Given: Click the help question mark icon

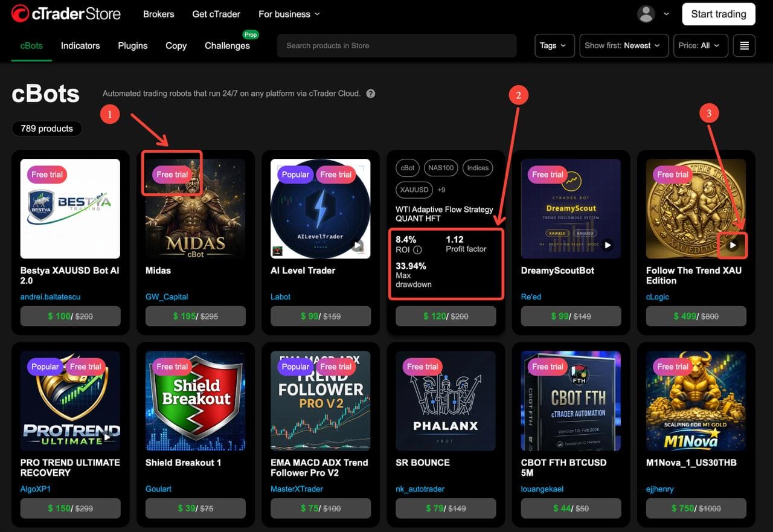Looking at the screenshot, I should [x=371, y=94].
